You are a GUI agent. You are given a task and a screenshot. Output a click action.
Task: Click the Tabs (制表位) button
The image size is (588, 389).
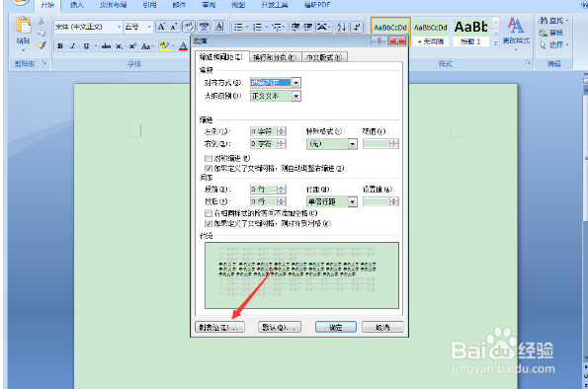point(219,327)
